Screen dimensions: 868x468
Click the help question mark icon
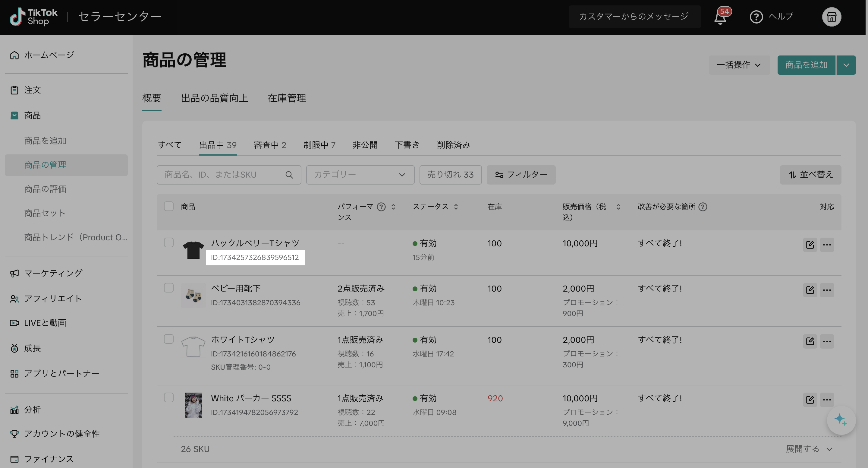point(756,17)
